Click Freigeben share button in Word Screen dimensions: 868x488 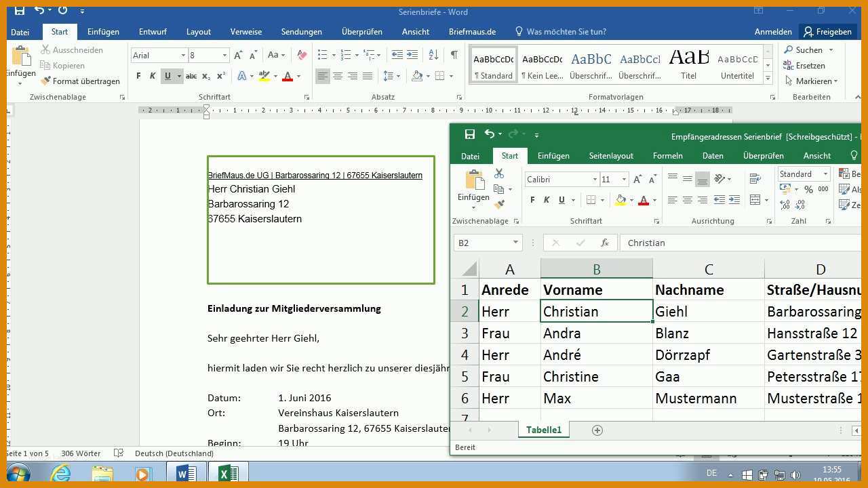(827, 32)
